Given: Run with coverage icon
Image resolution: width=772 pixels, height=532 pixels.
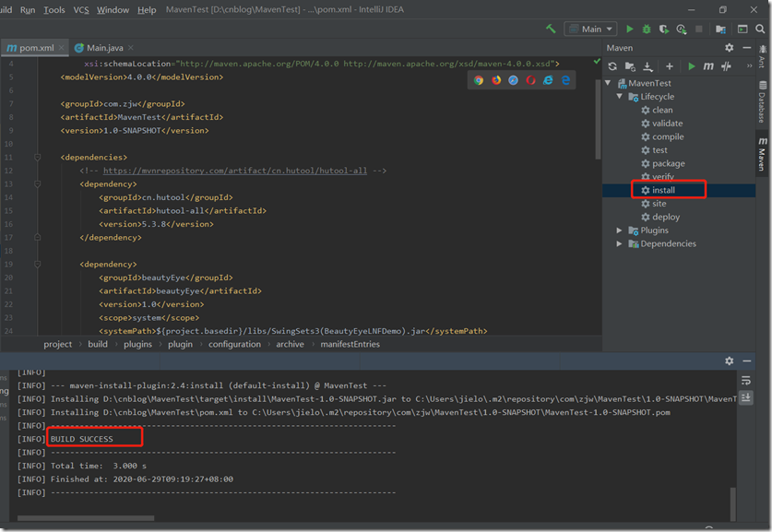Looking at the screenshot, I should click(x=664, y=29).
